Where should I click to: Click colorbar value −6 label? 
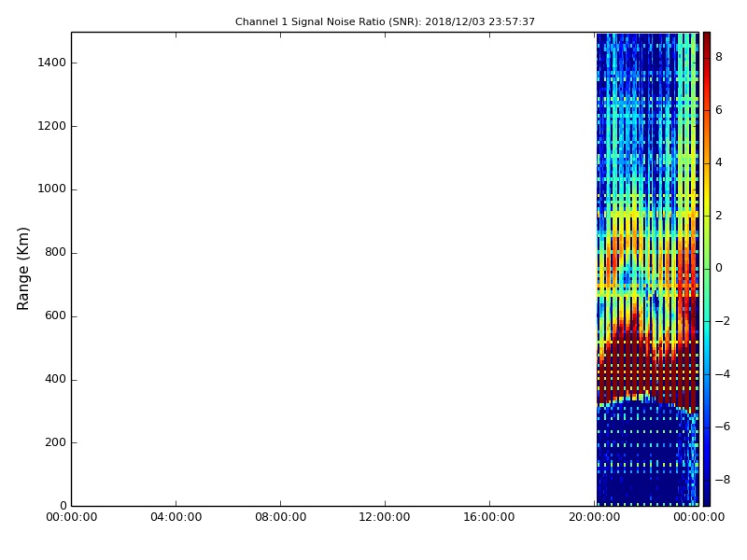click(x=723, y=427)
